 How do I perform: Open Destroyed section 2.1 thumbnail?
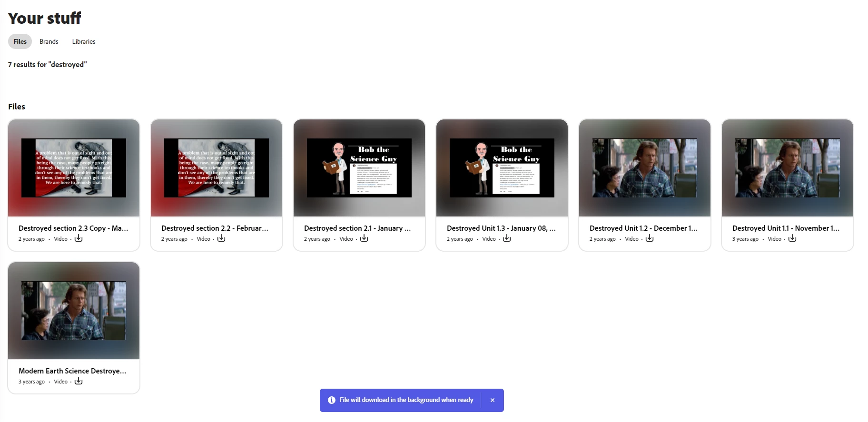359,168
